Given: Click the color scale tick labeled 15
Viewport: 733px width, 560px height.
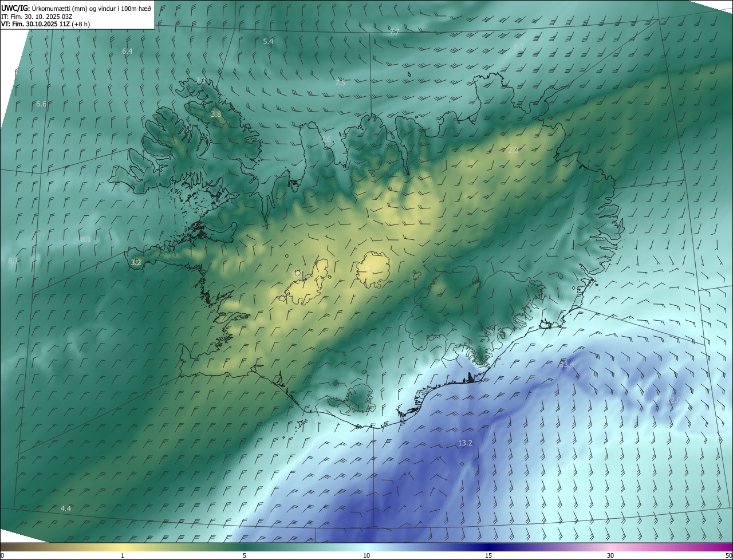Looking at the screenshot, I should coord(488,555).
